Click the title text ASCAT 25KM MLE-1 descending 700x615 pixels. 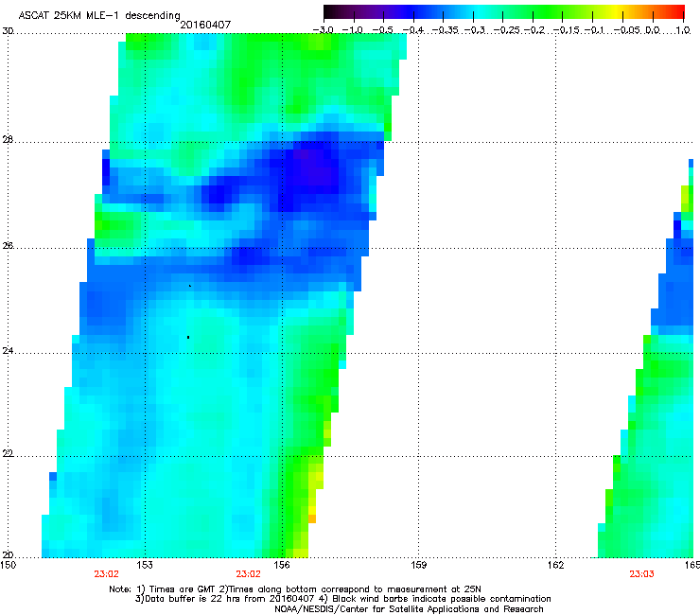(99, 16)
